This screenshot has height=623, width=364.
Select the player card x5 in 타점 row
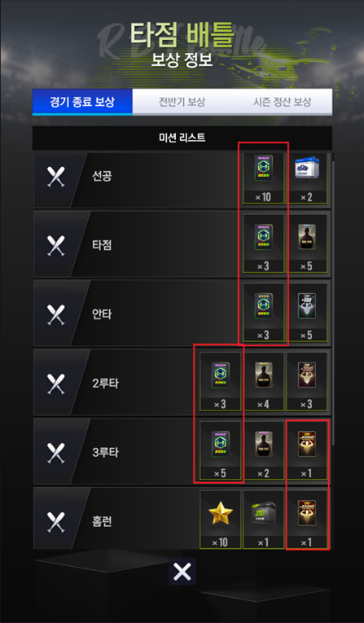point(306,243)
